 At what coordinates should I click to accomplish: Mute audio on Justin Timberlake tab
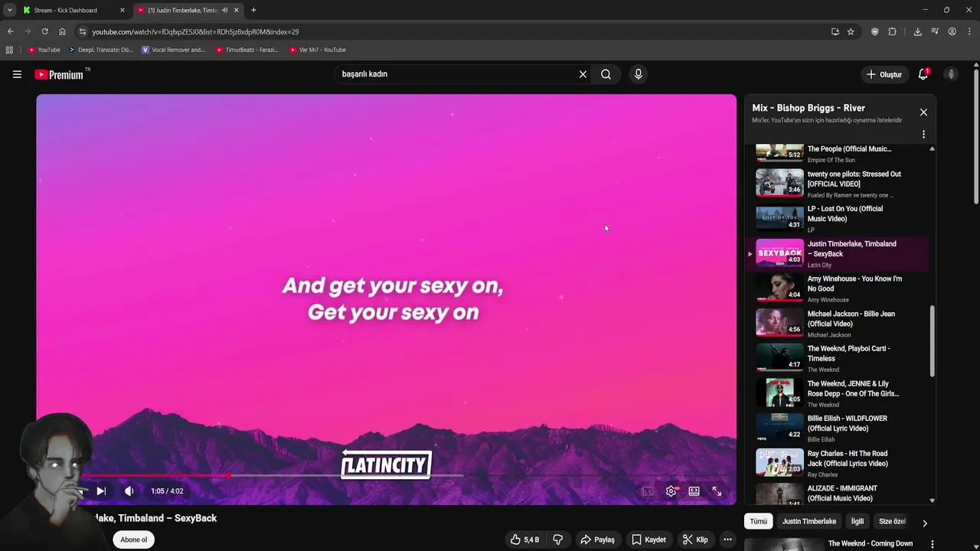[224, 10]
